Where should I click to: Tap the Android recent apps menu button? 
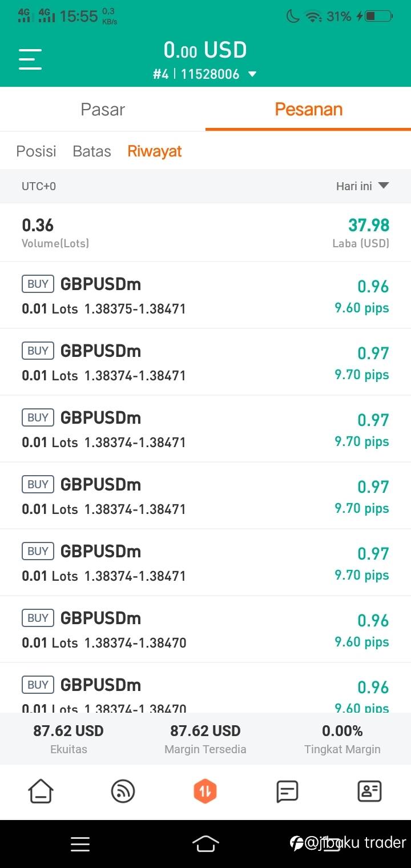pos(80,843)
